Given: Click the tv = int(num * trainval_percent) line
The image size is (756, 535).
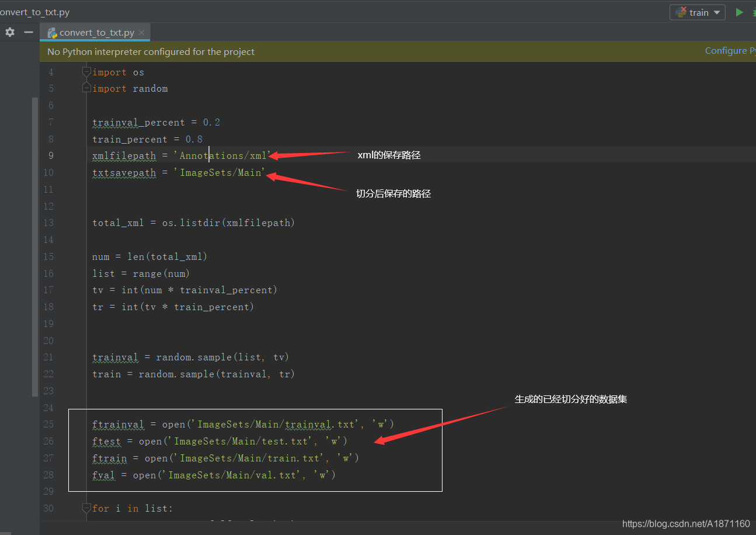Looking at the screenshot, I should (x=185, y=290).
